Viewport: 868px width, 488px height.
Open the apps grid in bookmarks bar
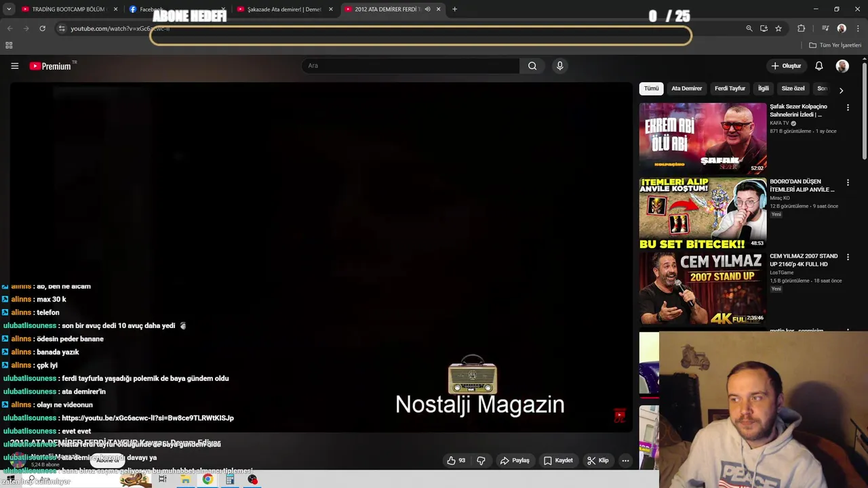coord(9,45)
